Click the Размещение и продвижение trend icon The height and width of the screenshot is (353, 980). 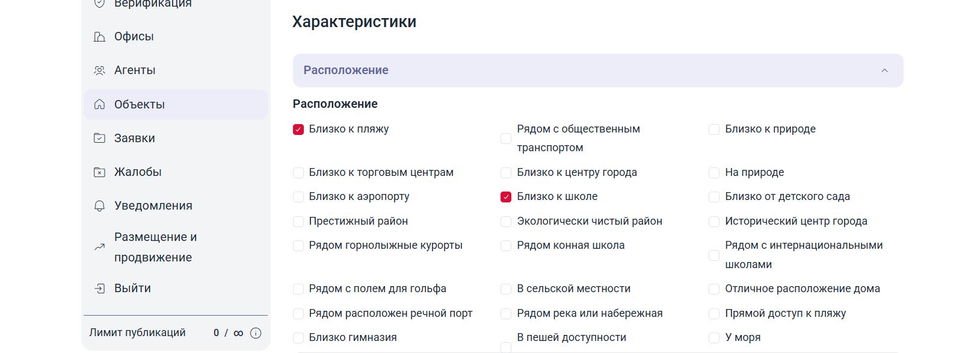pos(100,247)
